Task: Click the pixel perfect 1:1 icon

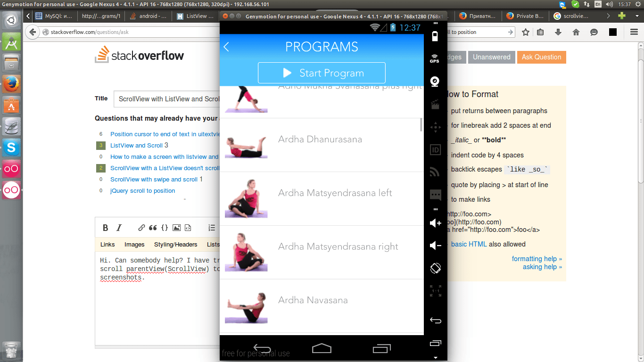Action: (435, 291)
